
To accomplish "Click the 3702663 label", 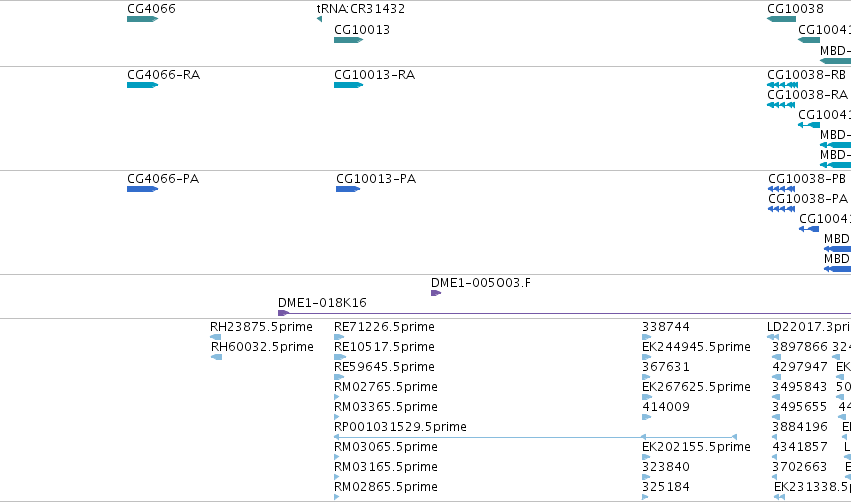I will [800, 467].
